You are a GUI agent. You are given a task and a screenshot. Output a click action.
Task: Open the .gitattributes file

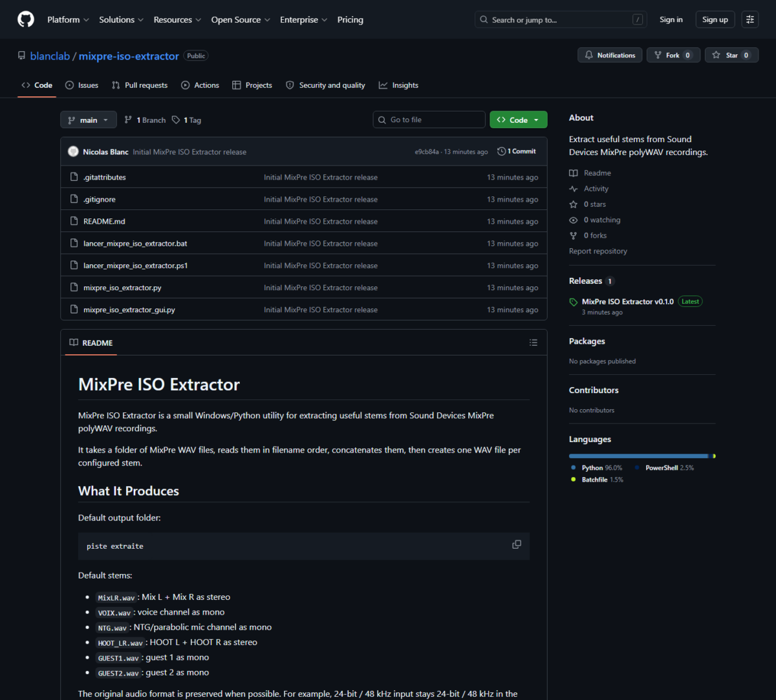click(105, 177)
